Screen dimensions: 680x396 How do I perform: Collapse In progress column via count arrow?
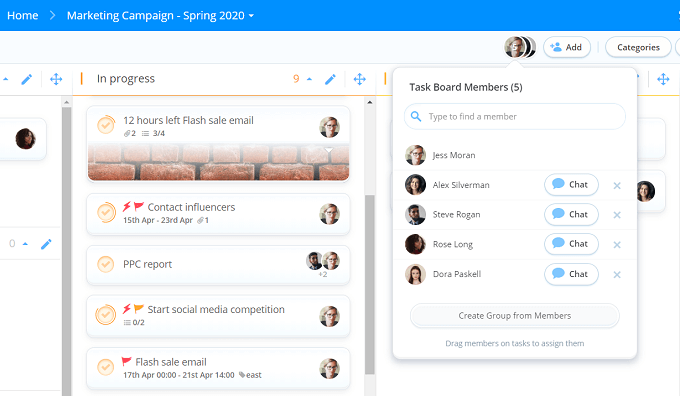point(309,79)
